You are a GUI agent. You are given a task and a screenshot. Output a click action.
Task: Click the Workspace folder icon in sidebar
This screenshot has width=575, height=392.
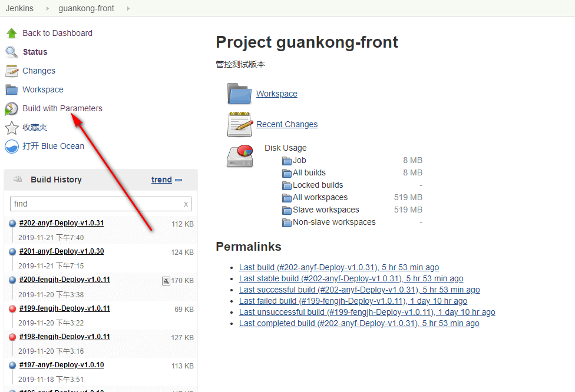pyautogui.click(x=12, y=89)
